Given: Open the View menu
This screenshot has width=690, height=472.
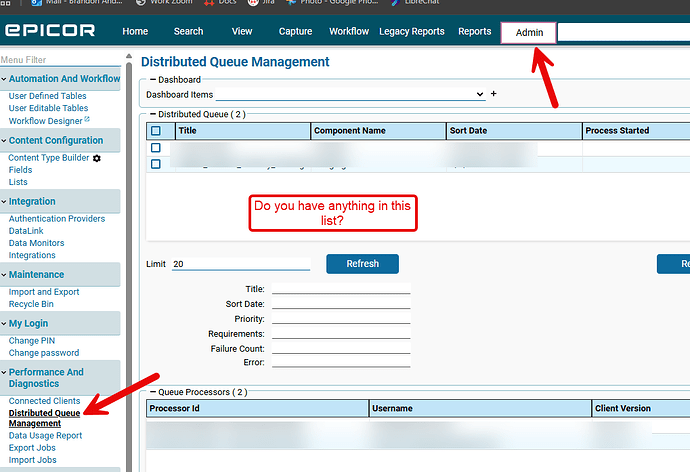Looking at the screenshot, I should click(242, 32).
